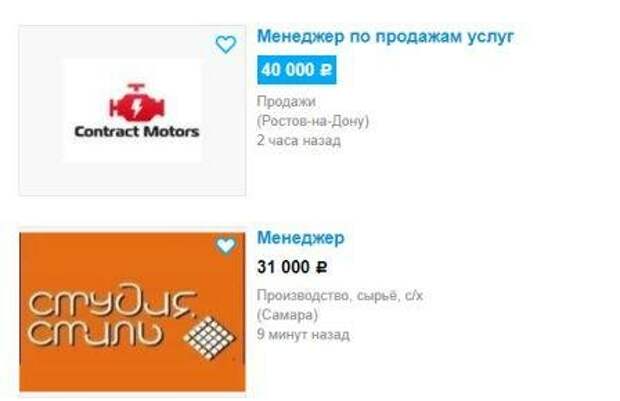
Task: Open the Менеджер vacancy title link
Action: [301, 238]
